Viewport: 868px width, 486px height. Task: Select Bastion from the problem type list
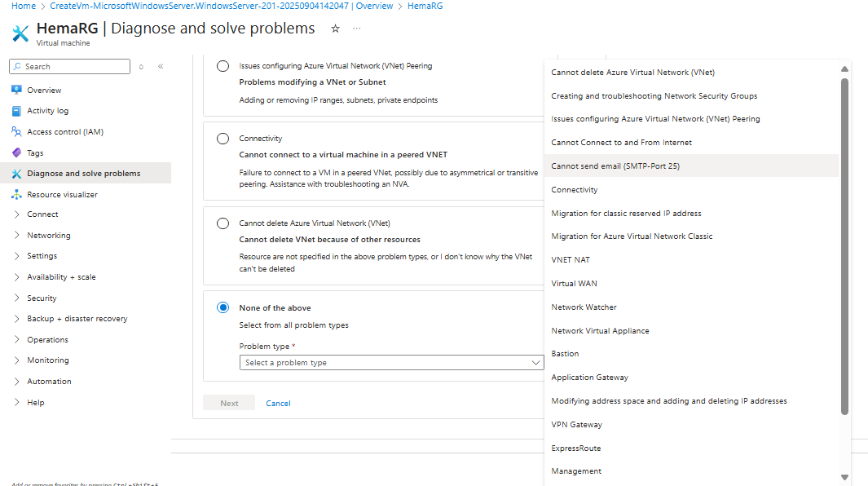[x=565, y=353]
